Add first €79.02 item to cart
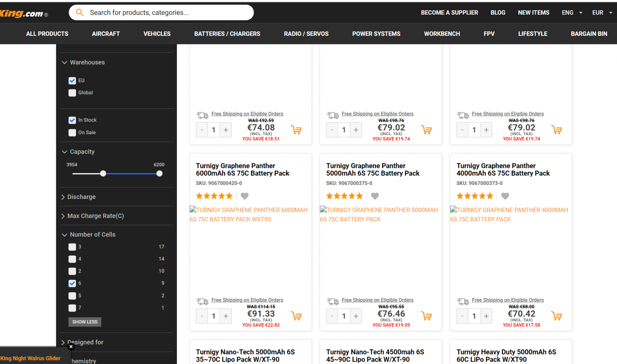Screen dimensions: 617x364 point(427,130)
